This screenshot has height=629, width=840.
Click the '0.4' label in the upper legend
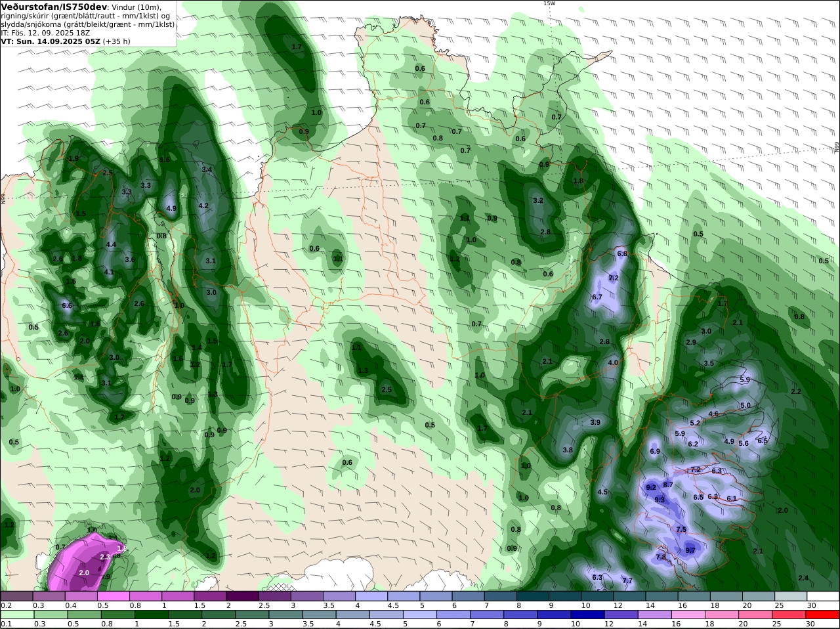point(70,605)
